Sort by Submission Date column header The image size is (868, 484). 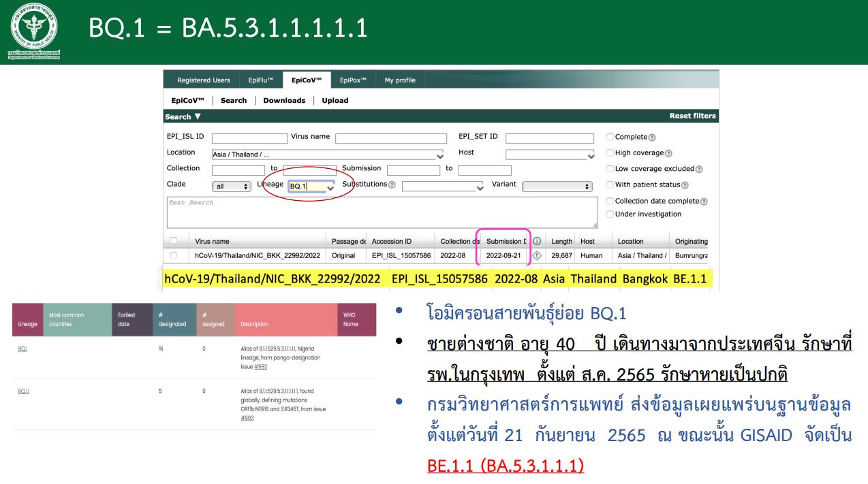(506, 241)
